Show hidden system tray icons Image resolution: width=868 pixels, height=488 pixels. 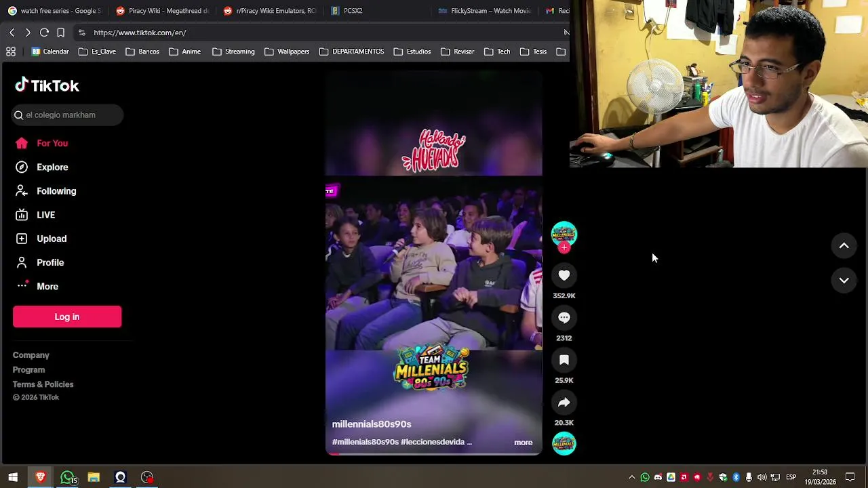632,477
